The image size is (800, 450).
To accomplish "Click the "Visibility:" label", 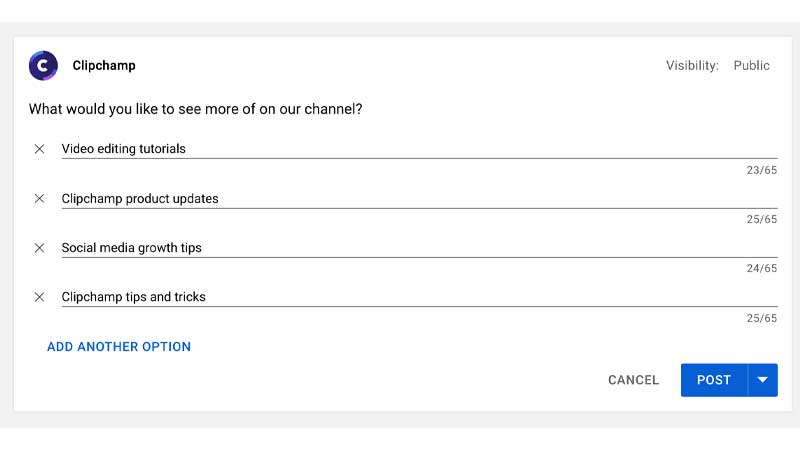I will [692, 65].
